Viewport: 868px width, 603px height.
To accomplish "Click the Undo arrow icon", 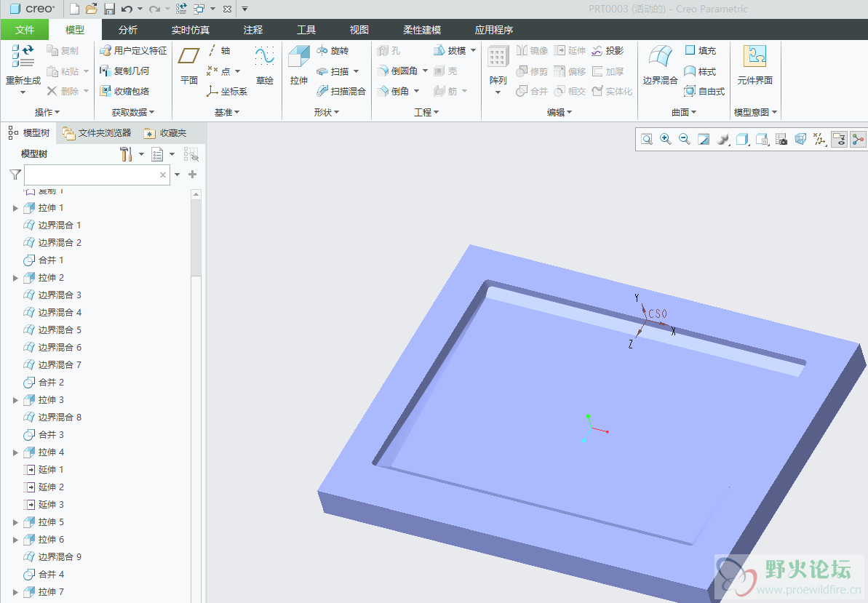I will coord(127,9).
